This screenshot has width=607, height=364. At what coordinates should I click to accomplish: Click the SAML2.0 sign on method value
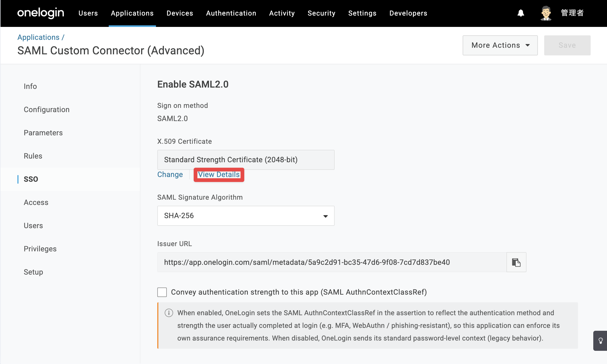click(173, 119)
